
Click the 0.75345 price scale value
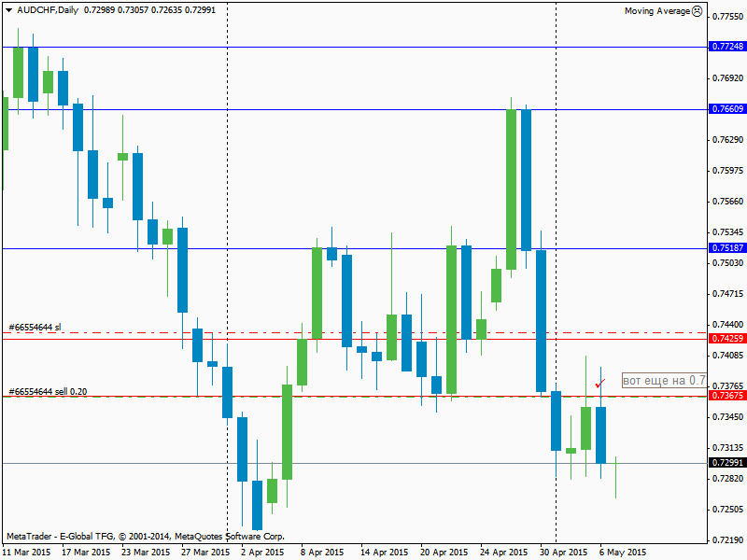727,231
